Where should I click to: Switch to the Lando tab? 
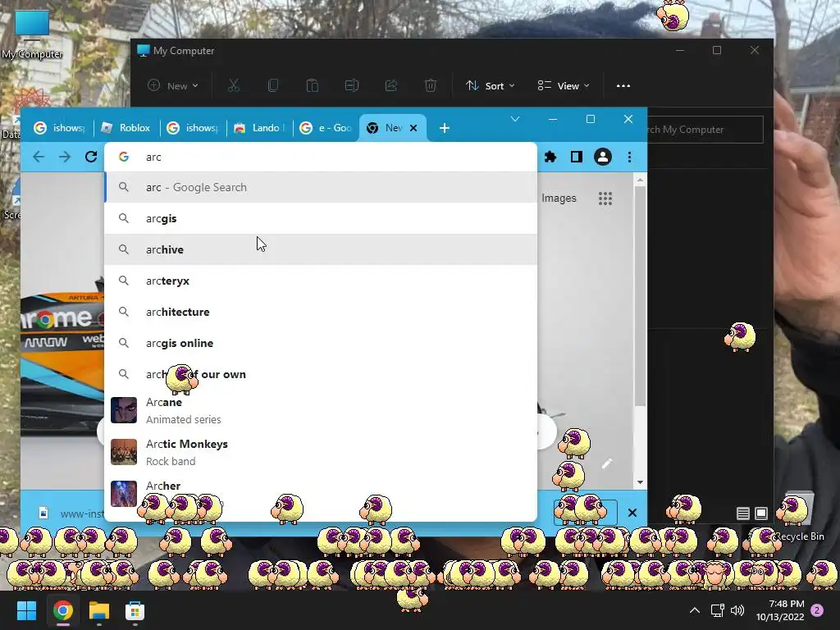[259, 128]
